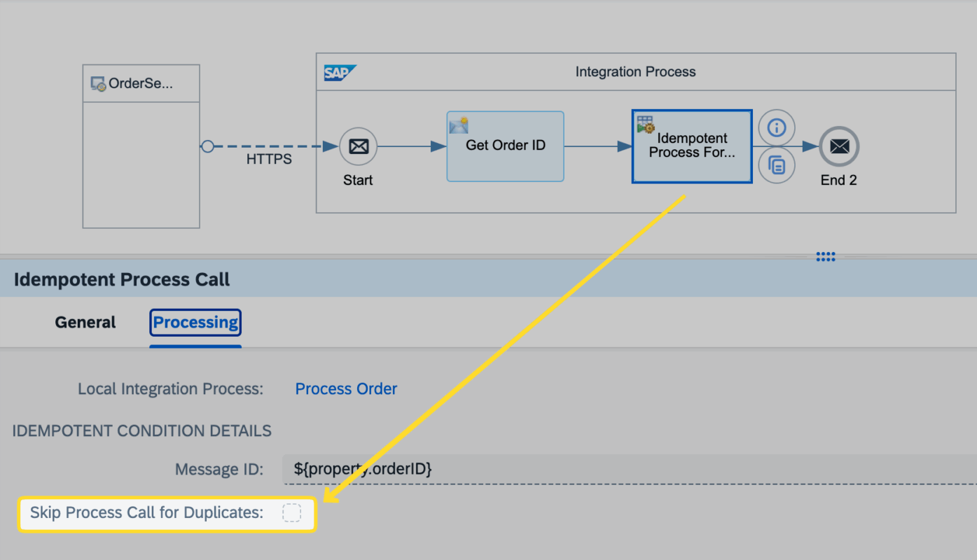Enable Skip Process Call for Duplicates checkbox
Screen dimensions: 977x560
point(291,513)
